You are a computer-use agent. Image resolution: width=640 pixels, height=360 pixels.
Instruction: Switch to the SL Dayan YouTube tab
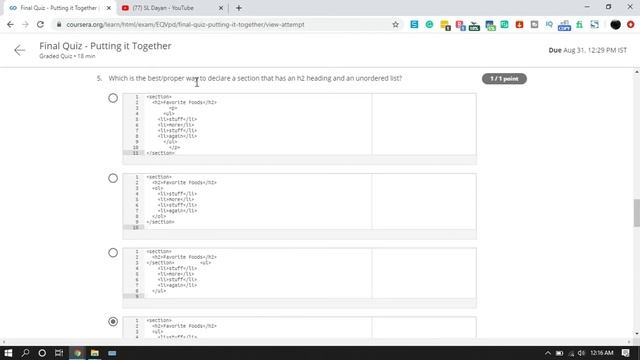click(x=171, y=8)
